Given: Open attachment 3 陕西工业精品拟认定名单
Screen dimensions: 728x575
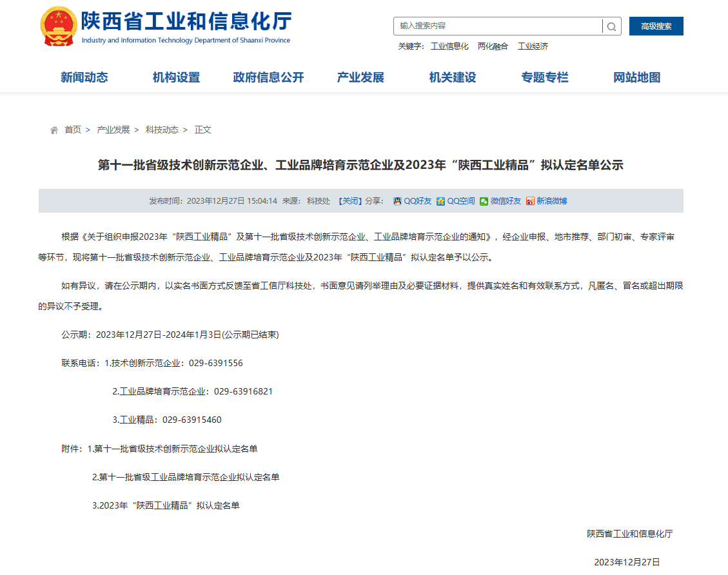Looking at the screenshot, I should point(166,505).
